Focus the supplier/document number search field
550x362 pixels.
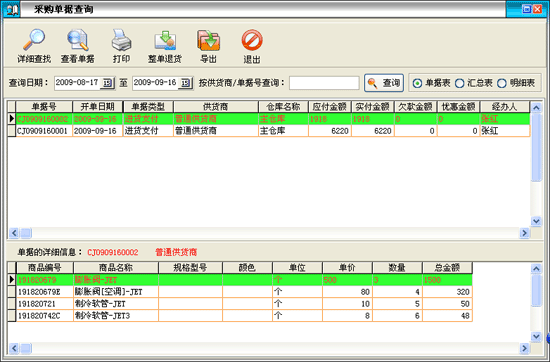tap(324, 83)
